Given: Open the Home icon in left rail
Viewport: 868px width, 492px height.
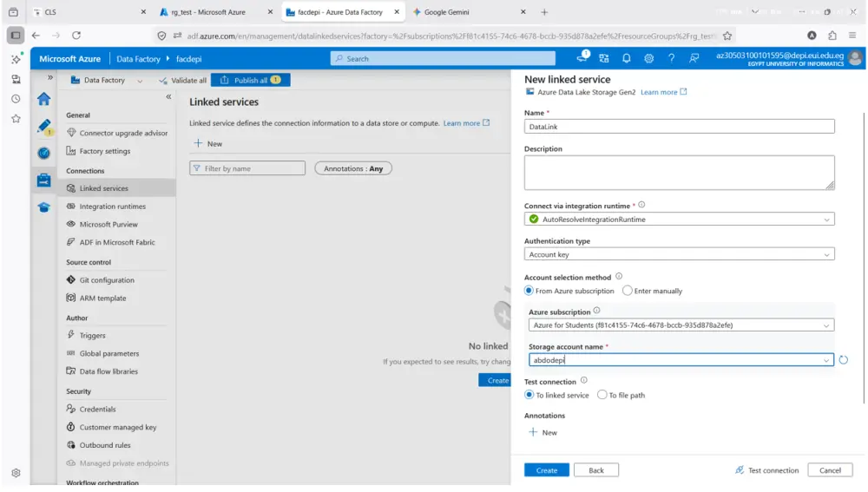Looking at the screenshot, I should pyautogui.click(x=43, y=99).
